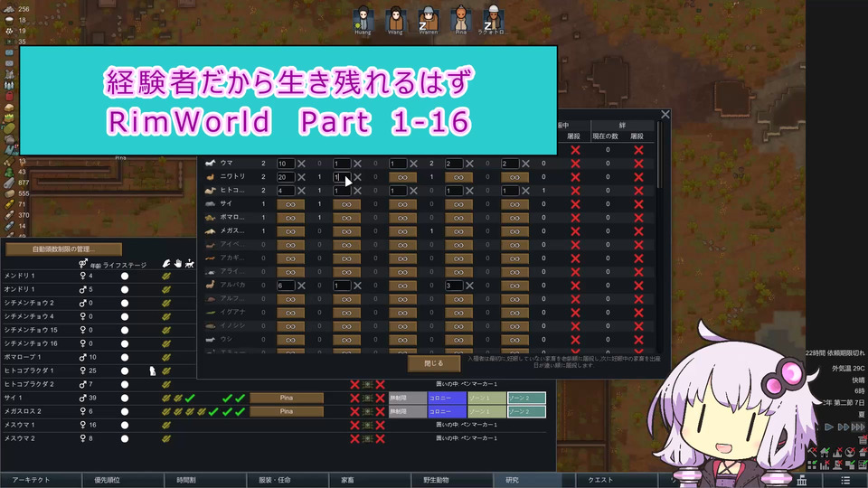Open クエスト tab
868x488 pixels.
pyautogui.click(x=617, y=480)
